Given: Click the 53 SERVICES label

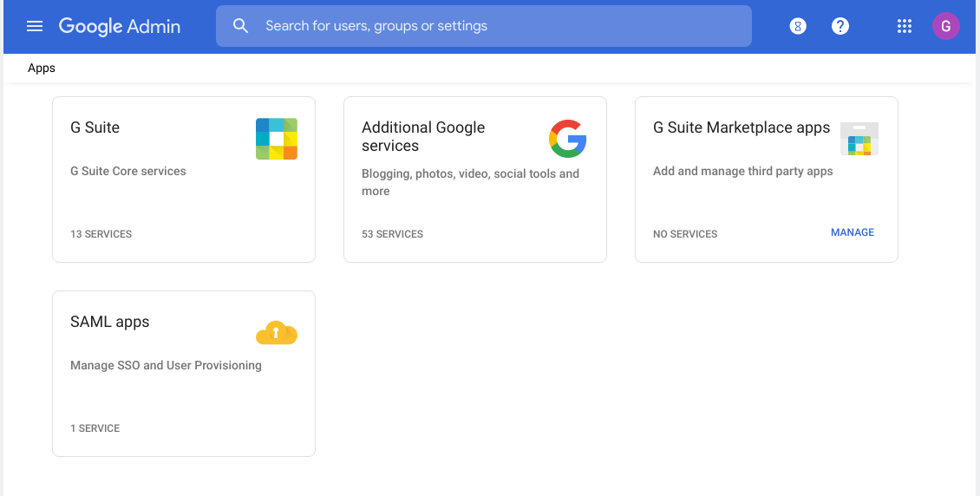Looking at the screenshot, I should [x=393, y=234].
